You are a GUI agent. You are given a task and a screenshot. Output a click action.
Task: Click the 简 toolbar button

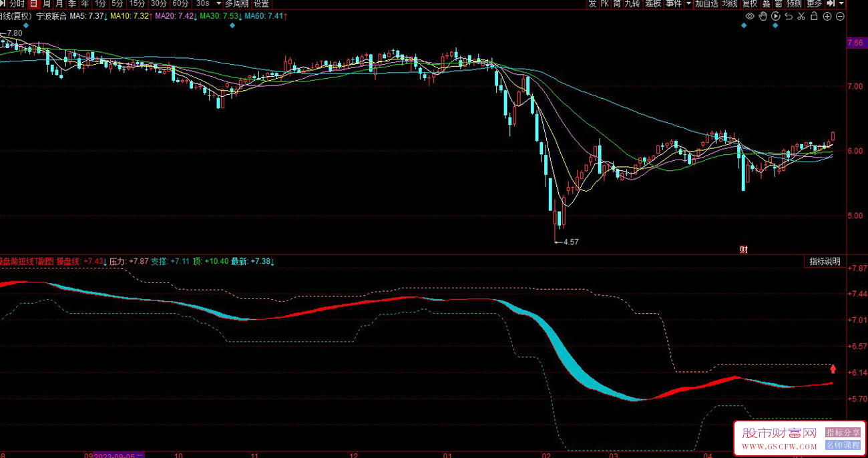617,3
